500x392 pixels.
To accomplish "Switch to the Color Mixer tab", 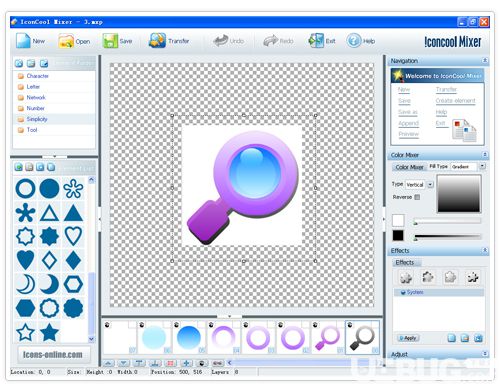I will [x=409, y=167].
